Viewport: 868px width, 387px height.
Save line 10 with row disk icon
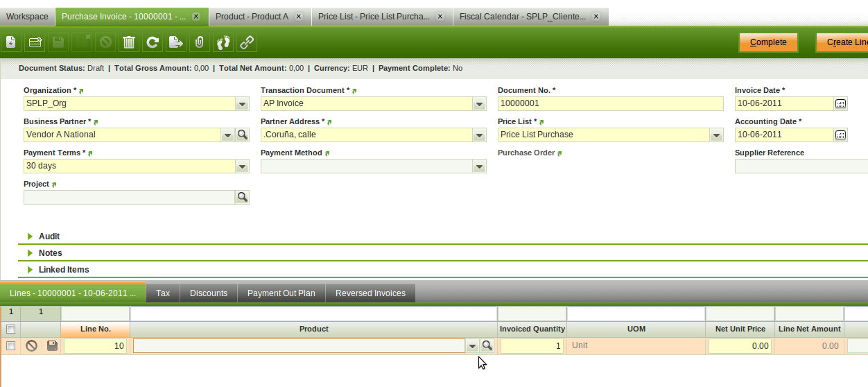pyautogui.click(x=52, y=345)
